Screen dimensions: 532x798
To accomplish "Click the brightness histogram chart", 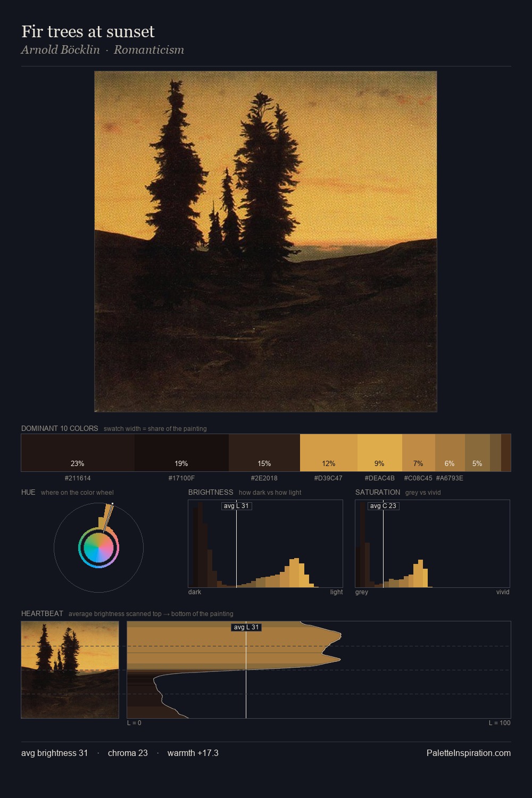I will click(x=265, y=544).
